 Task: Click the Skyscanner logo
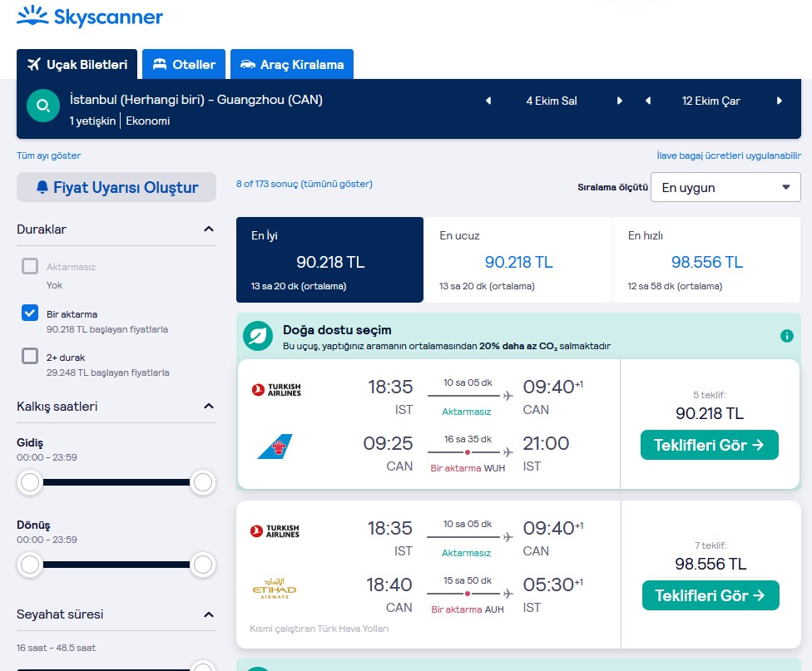(x=90, y=16)
